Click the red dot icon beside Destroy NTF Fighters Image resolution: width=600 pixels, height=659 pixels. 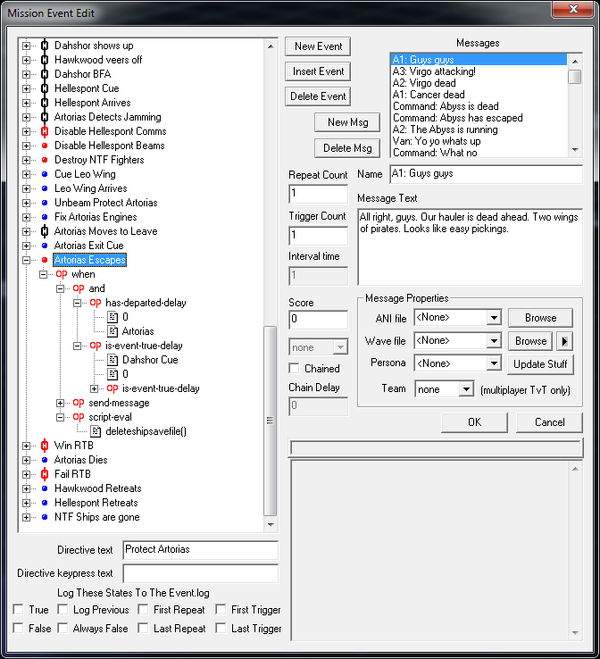pyautogui.click(x=43, y=160)
